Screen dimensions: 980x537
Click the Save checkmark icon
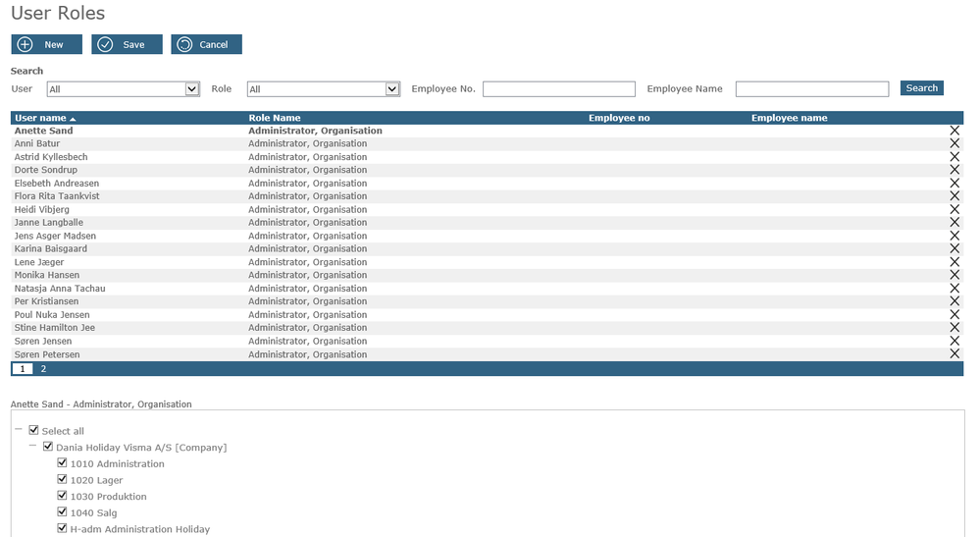[x=105, y=44]
